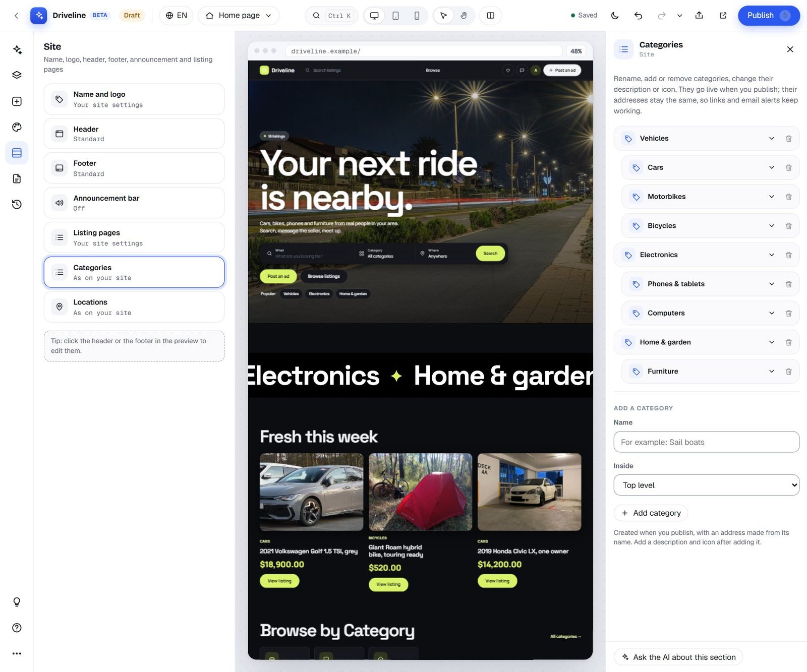Delete the Computers category

pos(788,313)
